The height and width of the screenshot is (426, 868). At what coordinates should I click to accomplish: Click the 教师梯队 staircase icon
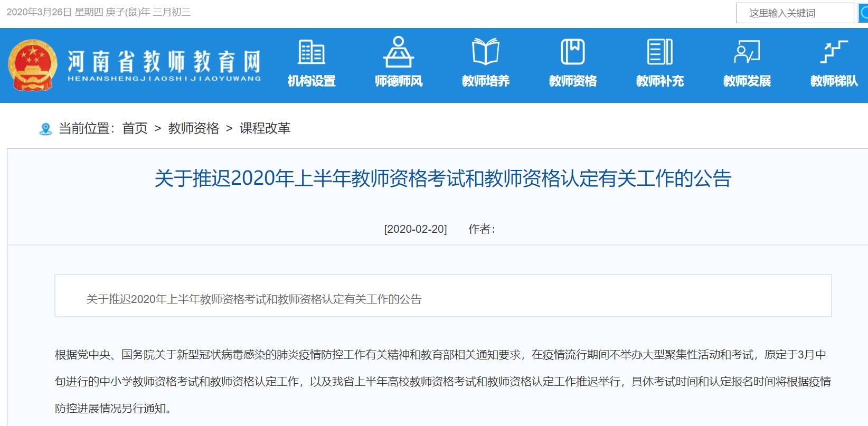(834, 52)
